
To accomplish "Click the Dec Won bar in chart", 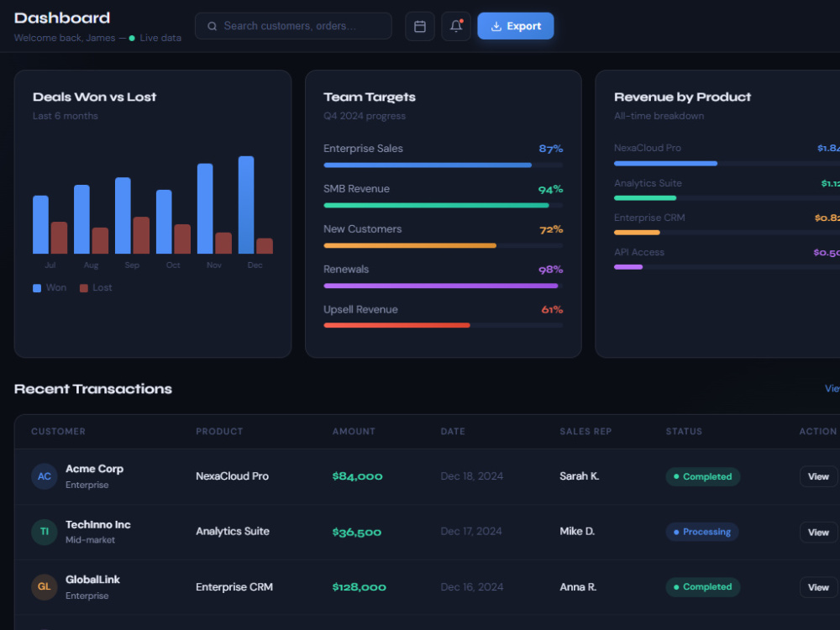I will [246, 205].
